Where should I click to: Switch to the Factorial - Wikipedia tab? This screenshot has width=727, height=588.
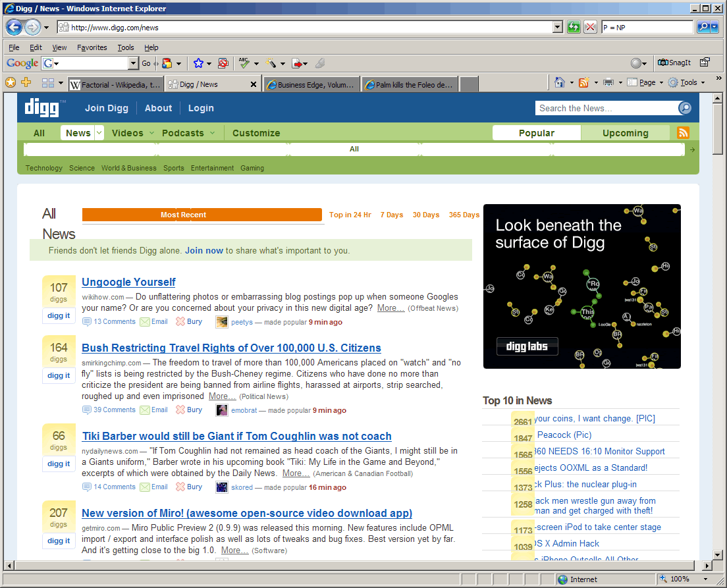point(115,84)
